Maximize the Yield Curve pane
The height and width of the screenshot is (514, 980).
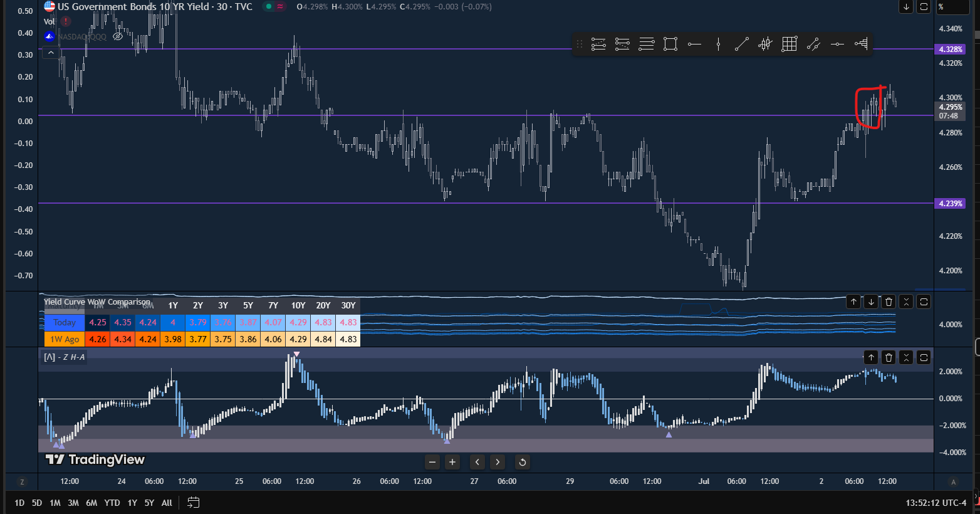(924, 302)
